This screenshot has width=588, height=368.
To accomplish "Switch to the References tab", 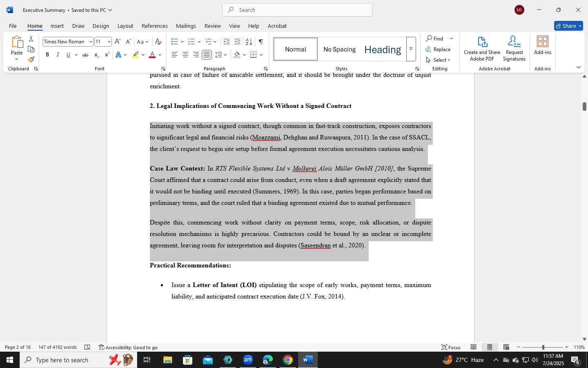I will [x=155, y=26].
